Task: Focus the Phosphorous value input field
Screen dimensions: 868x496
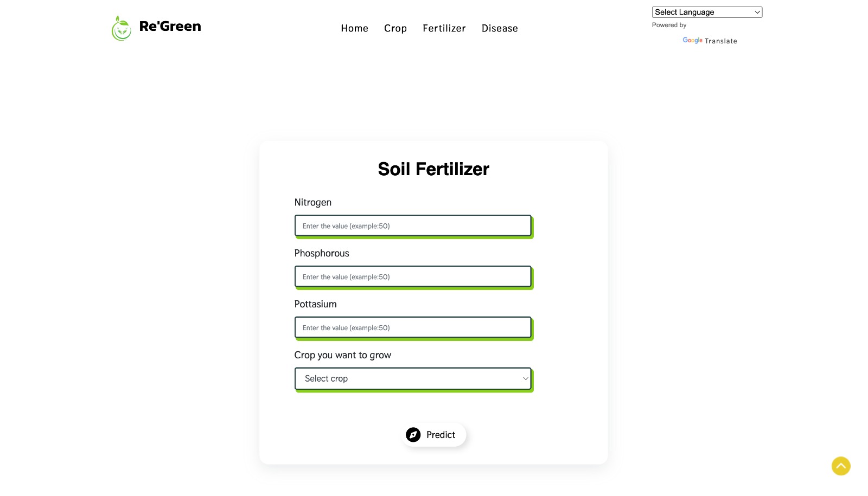Action: coord(413,276)
